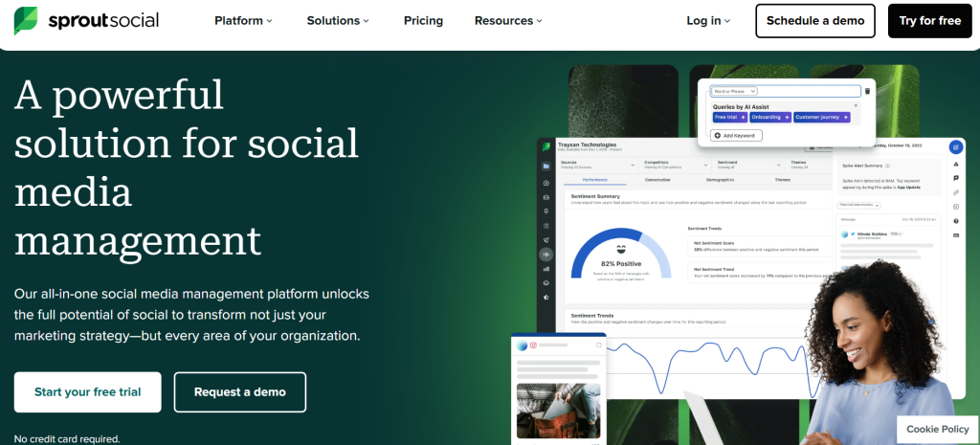Click the Request a demo button
The image size is (980, 445).
tap(239, 392)
